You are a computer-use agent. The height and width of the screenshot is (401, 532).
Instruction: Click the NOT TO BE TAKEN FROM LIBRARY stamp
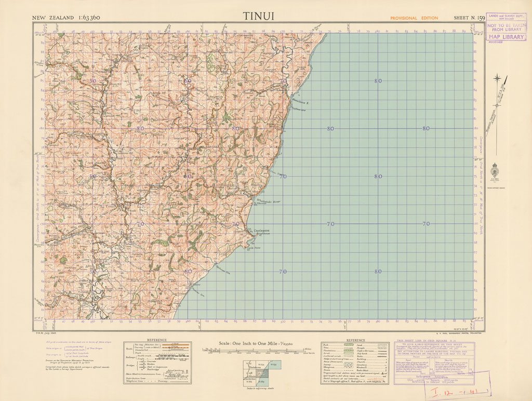(506, 26)
